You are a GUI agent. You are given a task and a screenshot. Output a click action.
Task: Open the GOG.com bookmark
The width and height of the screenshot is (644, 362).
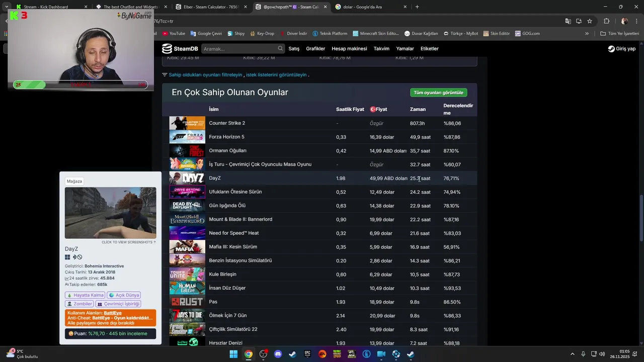[x=527, y=34]
